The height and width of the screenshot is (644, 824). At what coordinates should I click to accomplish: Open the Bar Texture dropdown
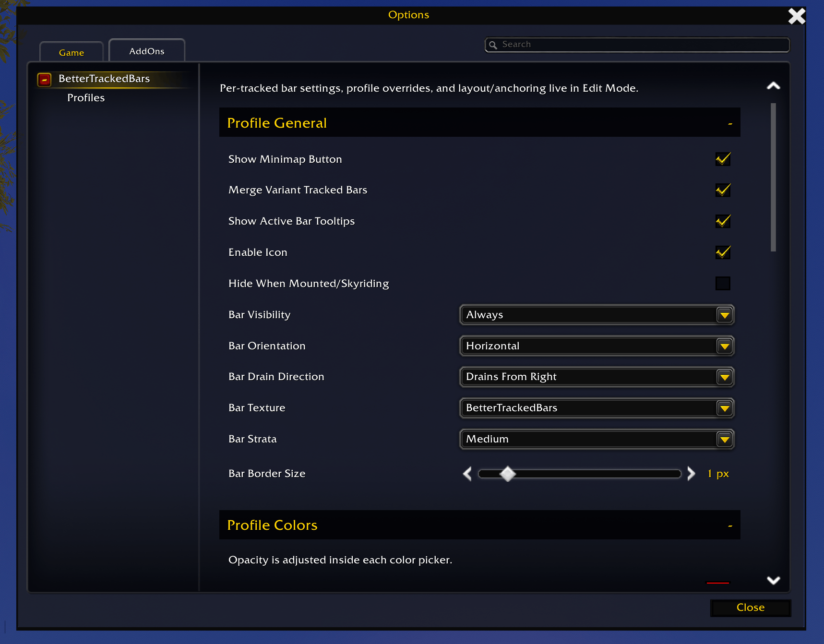(x=597, y=408)
